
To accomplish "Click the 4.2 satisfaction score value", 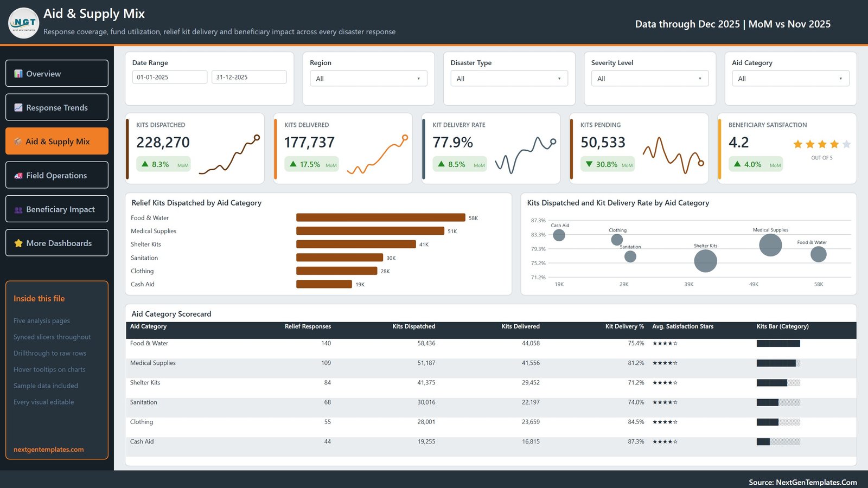I will [738, 142].
